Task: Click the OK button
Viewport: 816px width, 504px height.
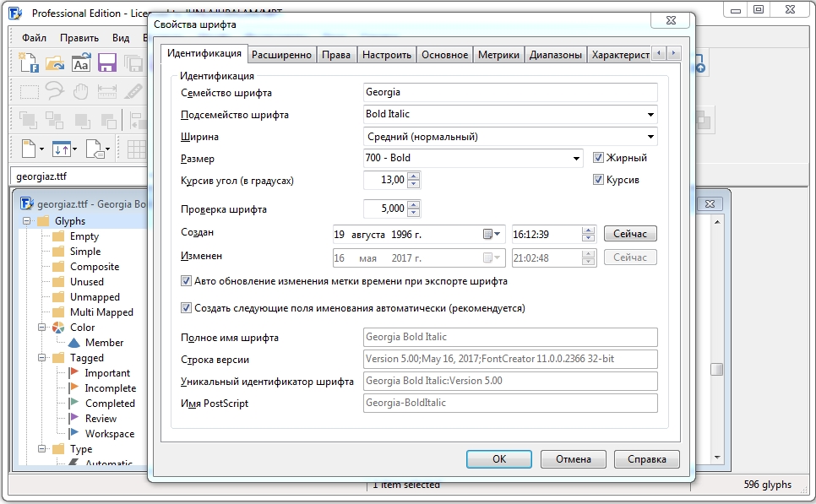Action: 499,459
